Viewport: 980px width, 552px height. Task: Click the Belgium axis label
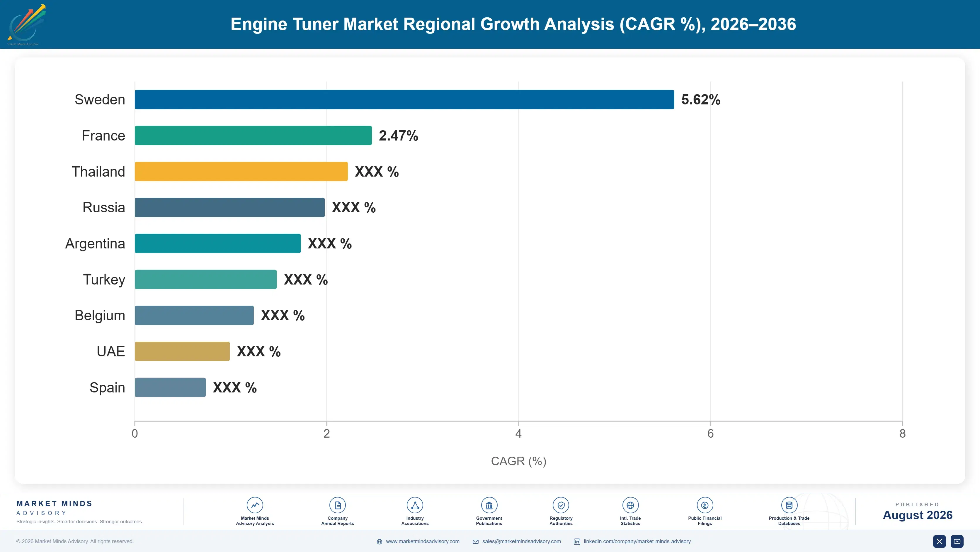pos(100,316)
